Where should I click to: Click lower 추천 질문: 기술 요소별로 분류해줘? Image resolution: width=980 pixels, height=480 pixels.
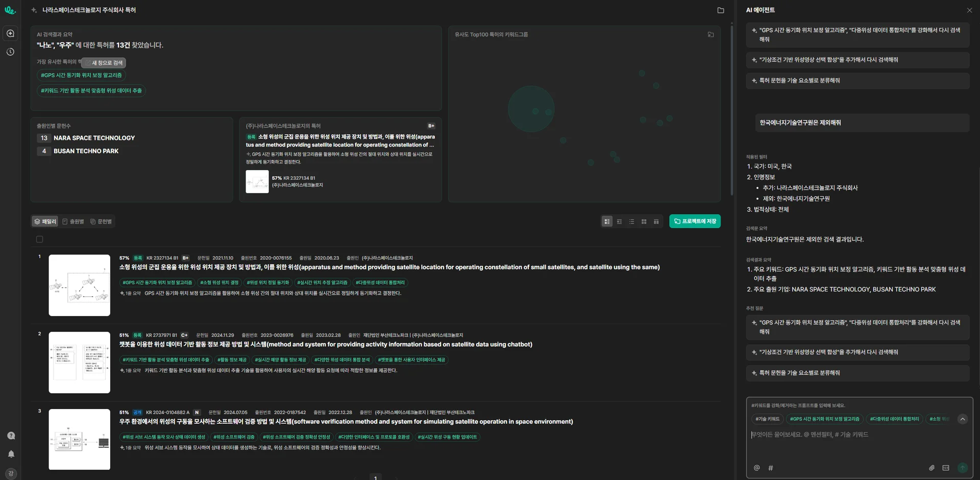tap(857, 373)
